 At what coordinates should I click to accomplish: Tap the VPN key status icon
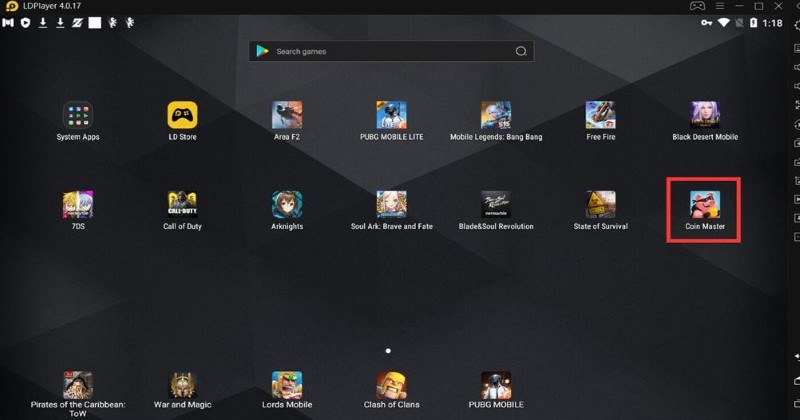[x=706, y=23]
